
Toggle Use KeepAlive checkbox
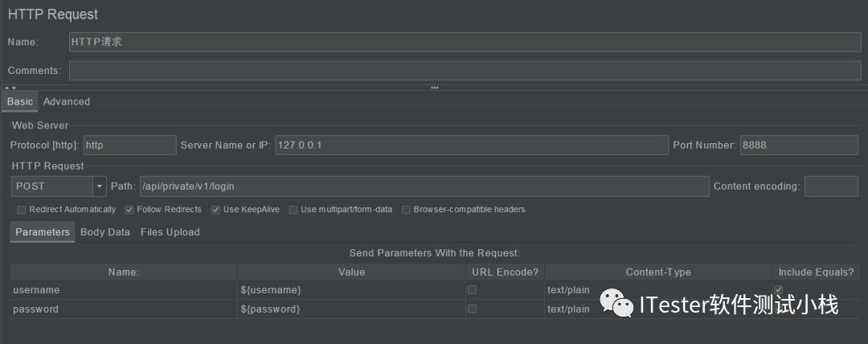click(x=215, y=210)
